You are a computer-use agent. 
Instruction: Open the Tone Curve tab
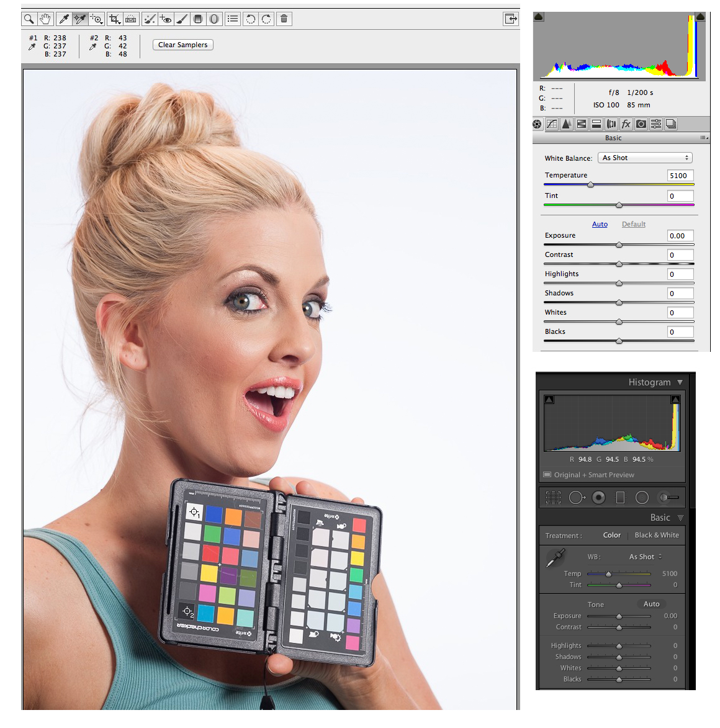coord(552,124)
